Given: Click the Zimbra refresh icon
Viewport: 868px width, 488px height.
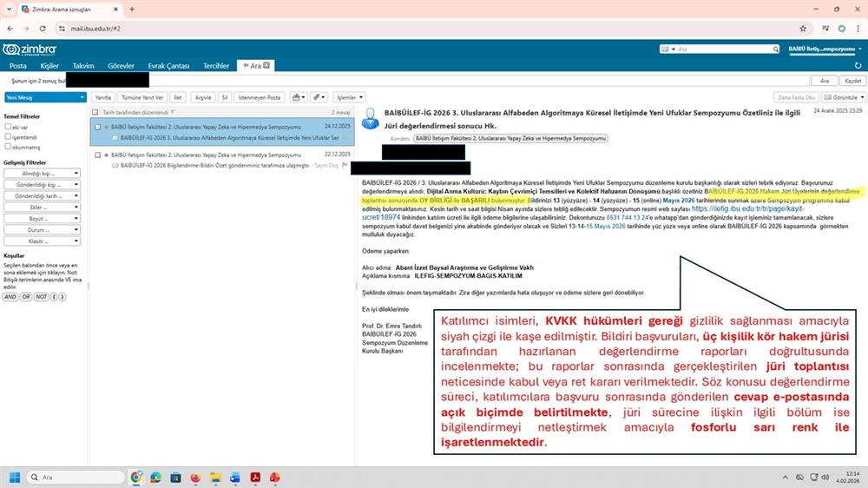Looking at the screenshot, I should 858,65.
